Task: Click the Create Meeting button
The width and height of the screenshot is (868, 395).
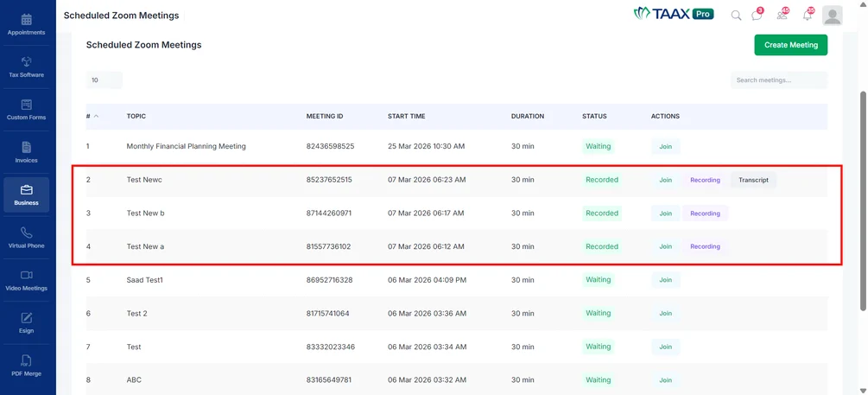Action: 790,45
